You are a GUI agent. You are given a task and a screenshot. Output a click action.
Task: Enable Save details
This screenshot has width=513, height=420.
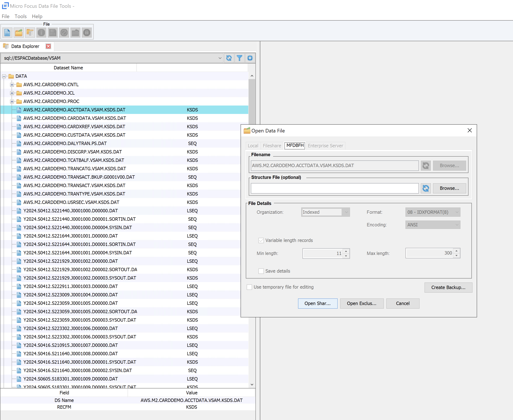click(261, 271)
